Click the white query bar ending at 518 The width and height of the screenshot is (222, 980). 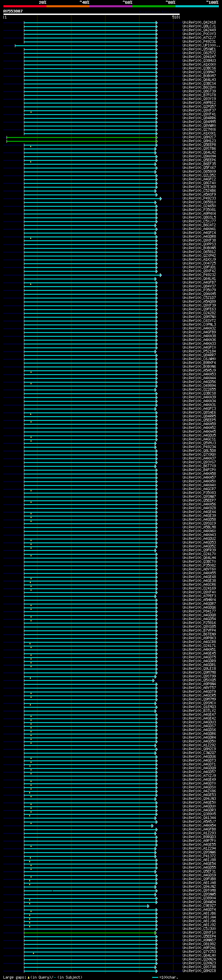tap(92, 15)
